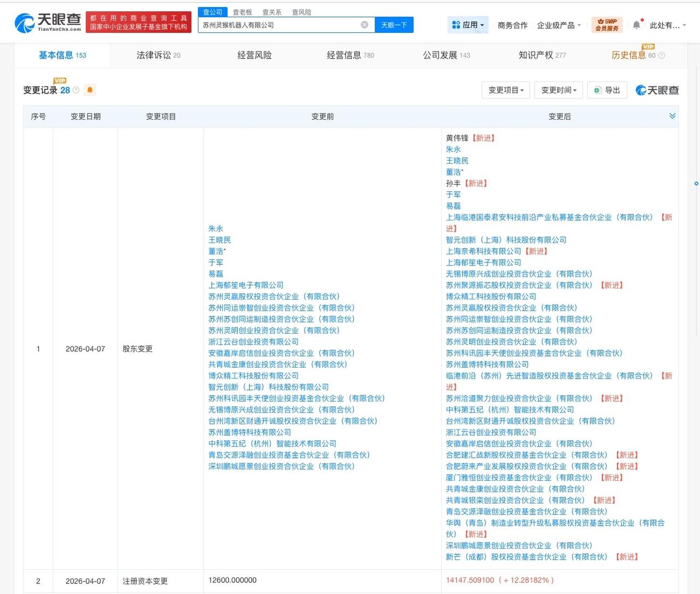Click the info icon next to 变更记录 28

76,90
